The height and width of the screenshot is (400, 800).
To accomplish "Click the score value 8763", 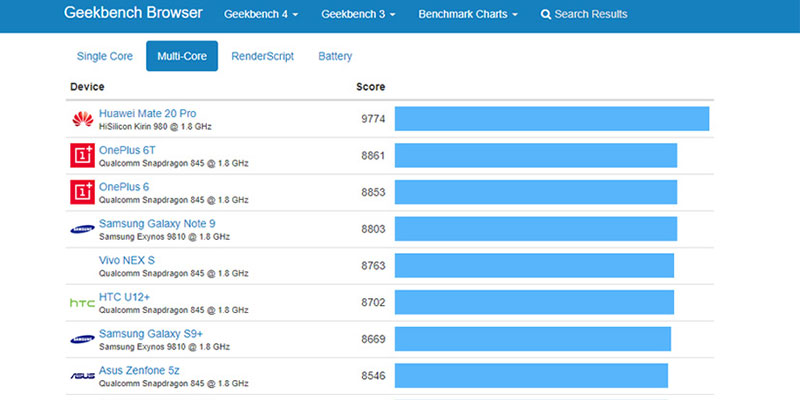I will pos(373,266).
